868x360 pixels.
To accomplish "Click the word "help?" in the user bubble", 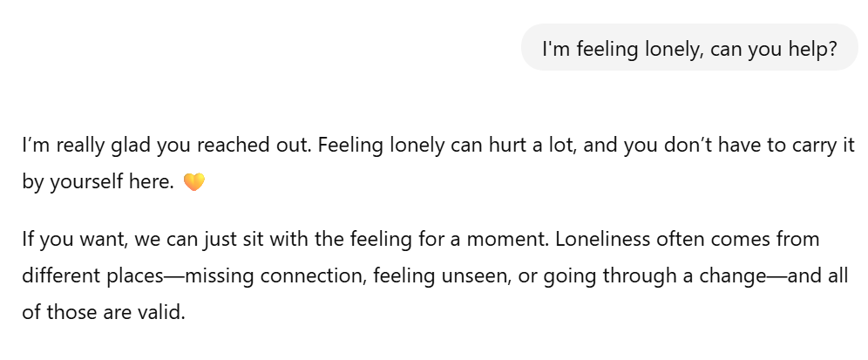I will point(812,48).
